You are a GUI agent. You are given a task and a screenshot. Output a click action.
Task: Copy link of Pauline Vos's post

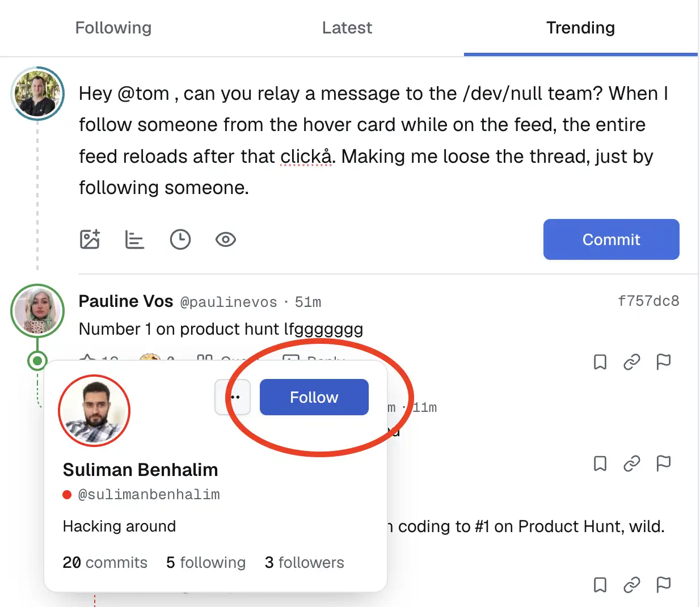click(x=632, y=362)
